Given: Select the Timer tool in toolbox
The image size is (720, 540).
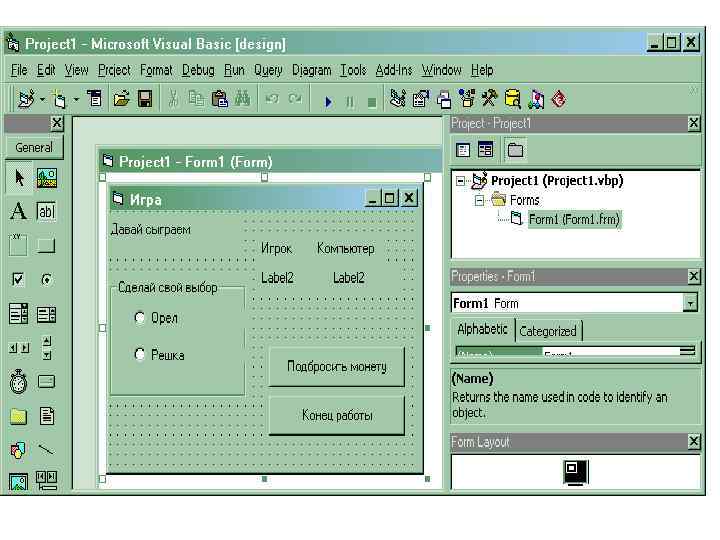Looking at the screenshot, I should pos(19,382).
